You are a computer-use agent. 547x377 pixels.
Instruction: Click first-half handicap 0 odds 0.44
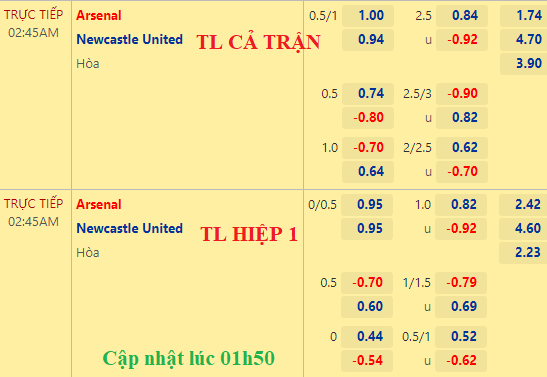click(367, 337)
